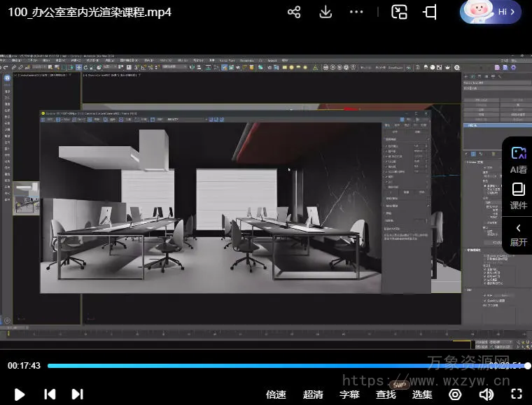Open the 超清 video quality menu
The width and height of the screenshot is (532, 405).
[x=313, y=395]
